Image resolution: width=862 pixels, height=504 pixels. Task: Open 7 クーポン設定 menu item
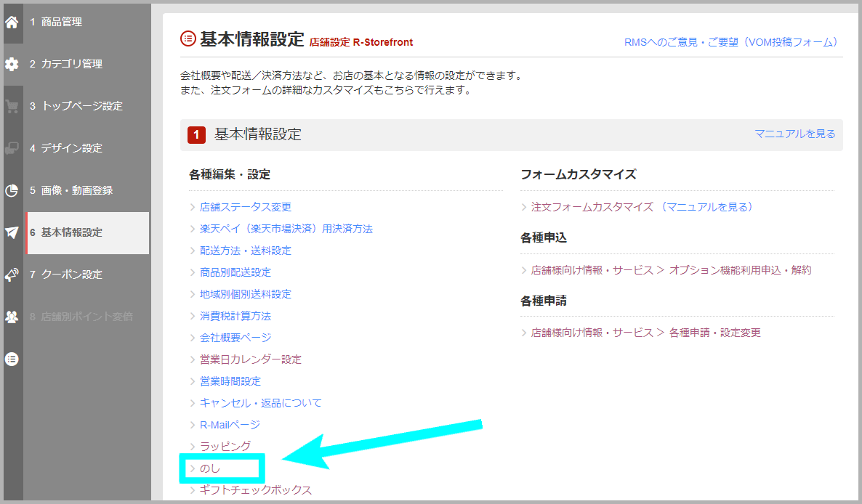coord(87,275)
